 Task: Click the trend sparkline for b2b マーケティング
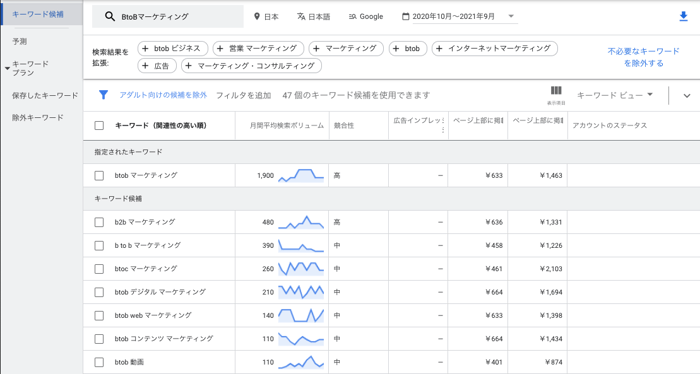click(301, 222)
